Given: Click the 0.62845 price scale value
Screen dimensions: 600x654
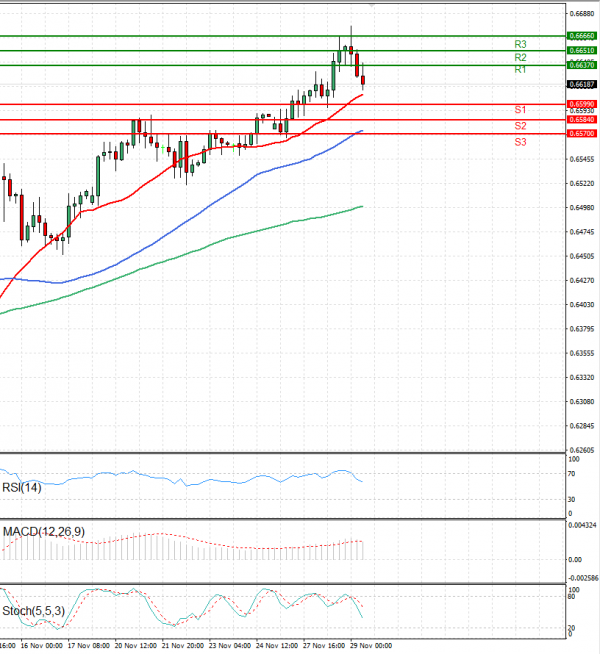Looking at the screenshot, I should click(582, 426).
